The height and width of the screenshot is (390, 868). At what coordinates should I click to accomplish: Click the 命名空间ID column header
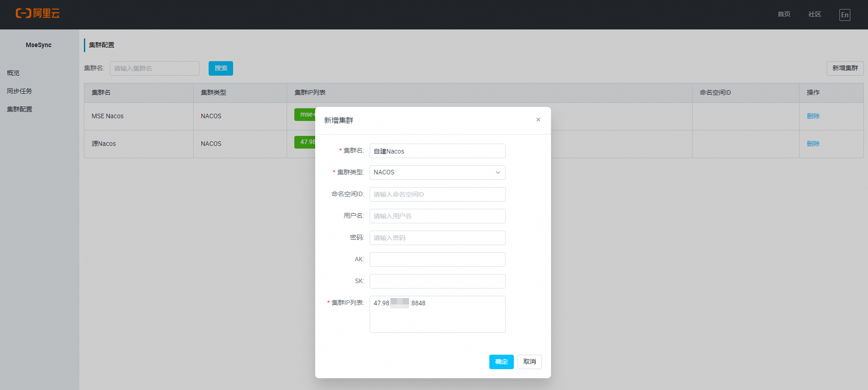746,92
